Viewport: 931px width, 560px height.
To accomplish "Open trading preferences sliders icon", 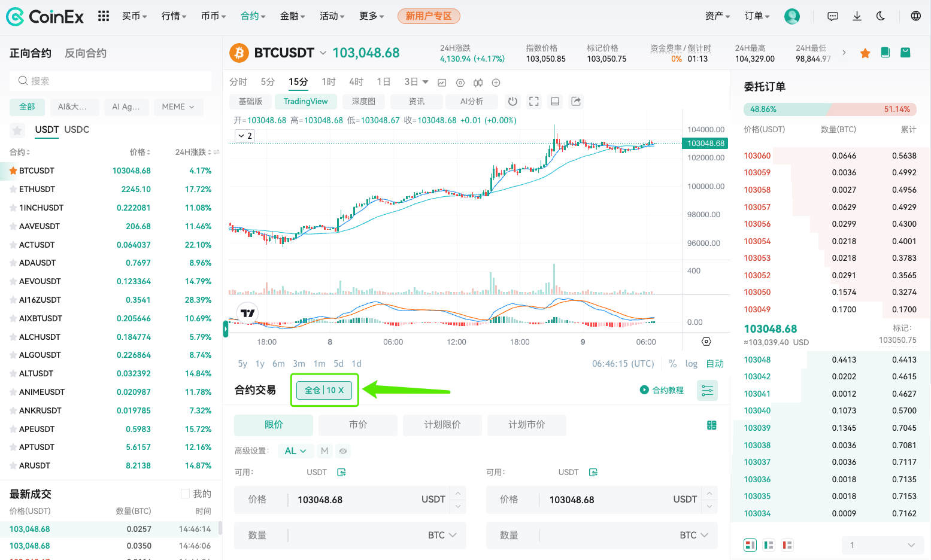I will (708, 391).
